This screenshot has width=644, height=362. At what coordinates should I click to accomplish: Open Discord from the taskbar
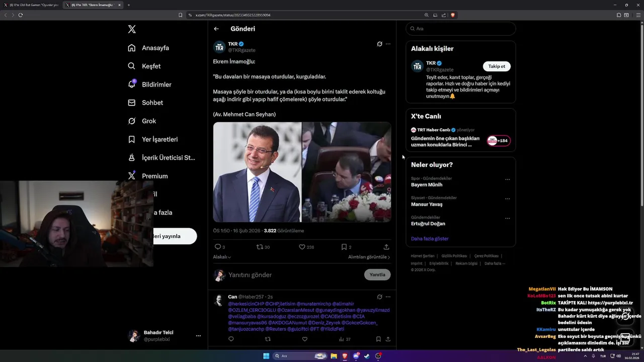pyautogui.click(x=356, y=356)
